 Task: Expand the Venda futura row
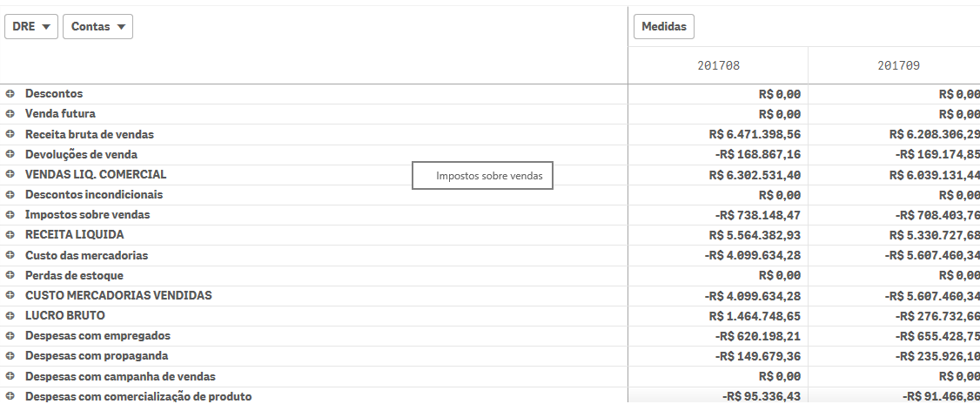10,113
